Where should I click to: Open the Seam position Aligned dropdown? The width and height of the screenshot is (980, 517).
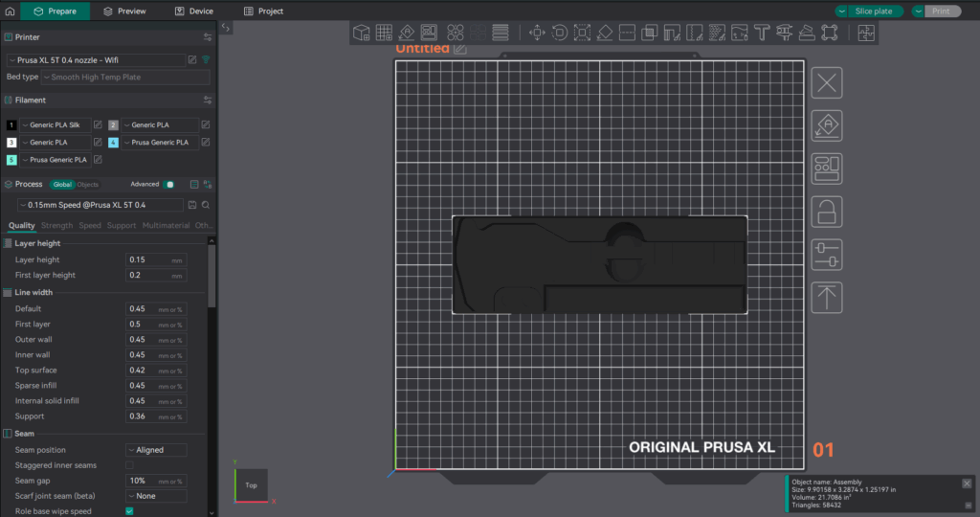(x=156, y=450)
